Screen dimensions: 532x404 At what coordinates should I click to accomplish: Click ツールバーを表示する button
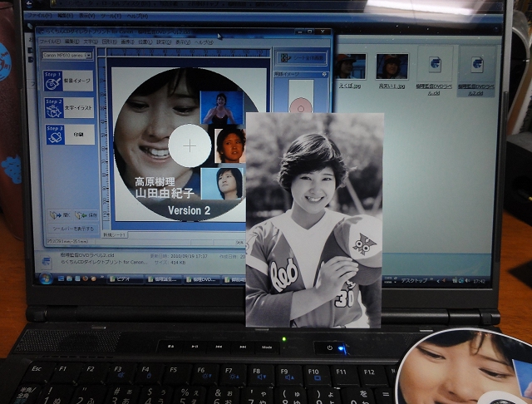point(73,229)
